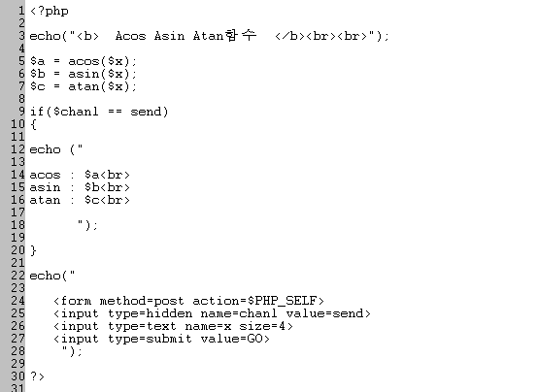538x392 pixels.
Task: Place cursor on the <?php opening tag
Action: click(x=50, y=11)
